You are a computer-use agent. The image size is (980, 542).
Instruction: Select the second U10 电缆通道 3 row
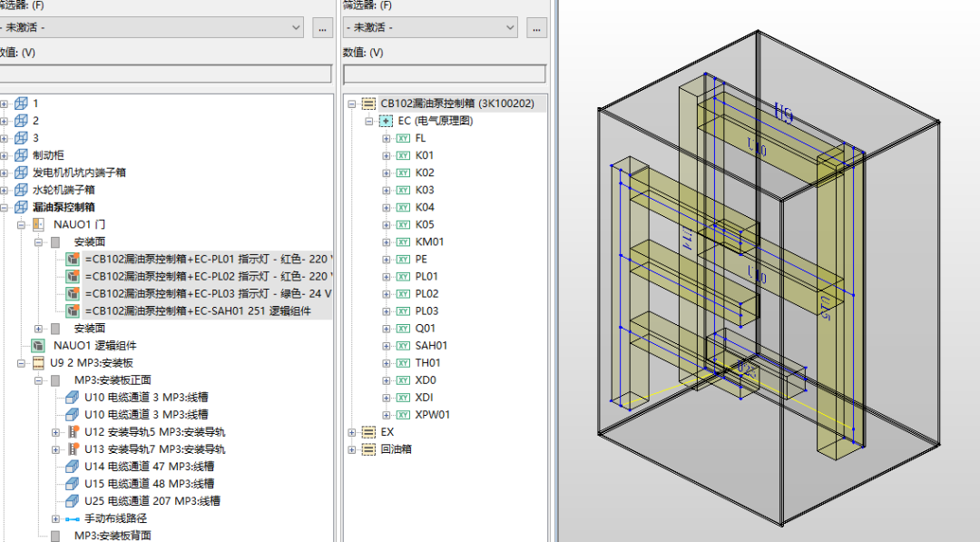[x=146, y=415]
